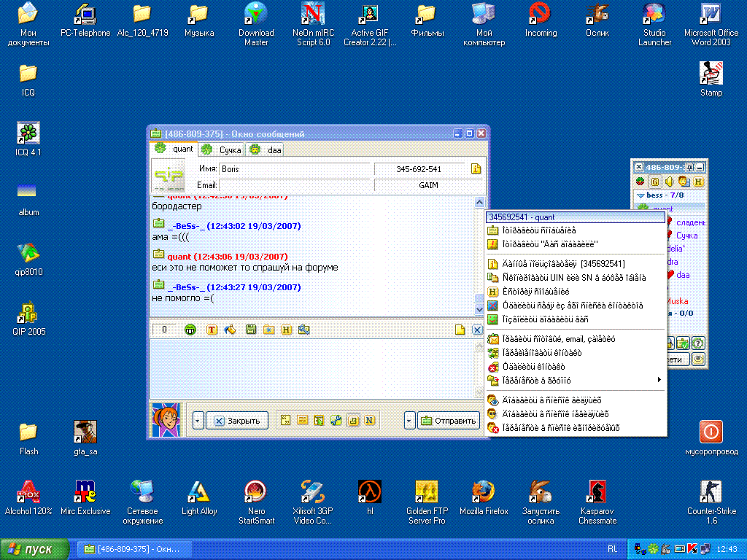The image size is (747, 560).
Task: Open dropdown arrow next to Отправить button
Action: [x=409, y=421]
